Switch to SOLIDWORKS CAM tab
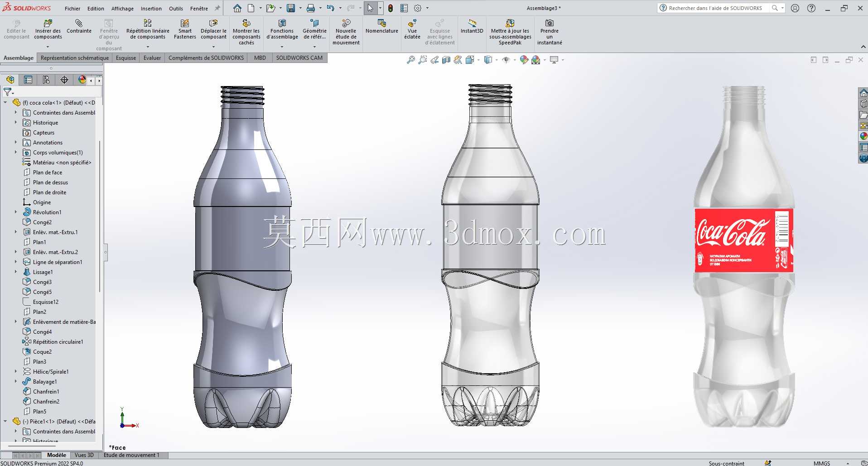This screenshot has width=868, height=466. coord(299,58)
